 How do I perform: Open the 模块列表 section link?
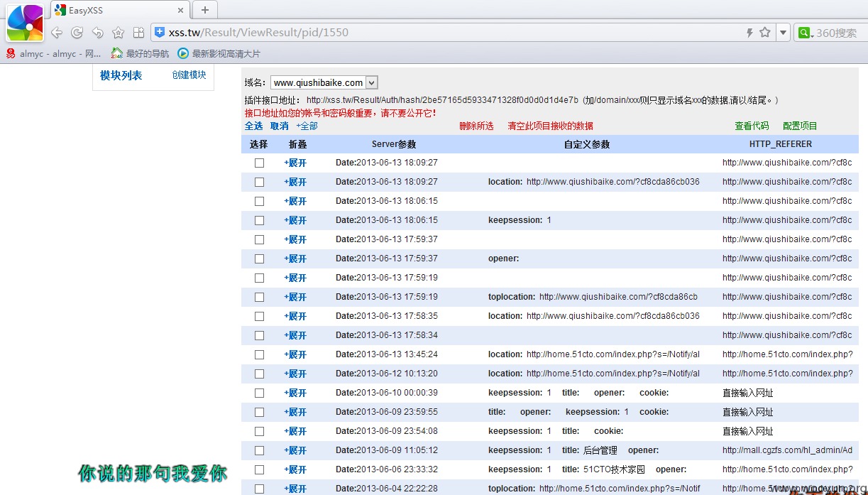(x=121, y=75)
